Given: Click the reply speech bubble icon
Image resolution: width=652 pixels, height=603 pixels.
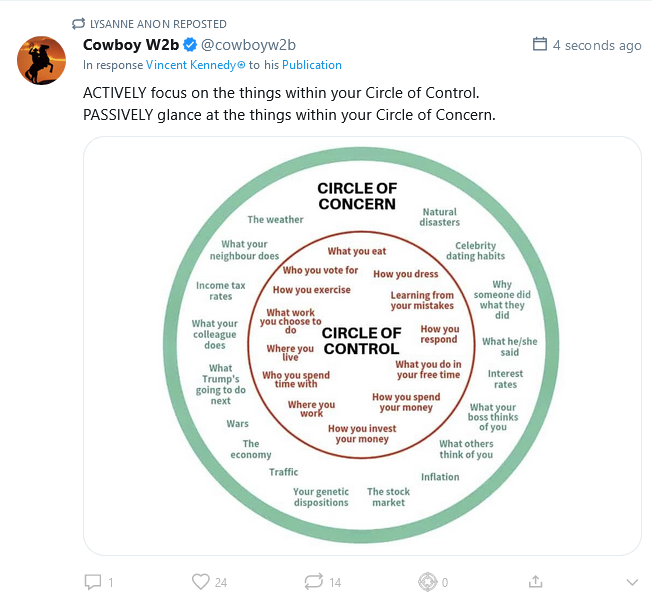Looking at the screenshot, I should click(x=93, y=581).
